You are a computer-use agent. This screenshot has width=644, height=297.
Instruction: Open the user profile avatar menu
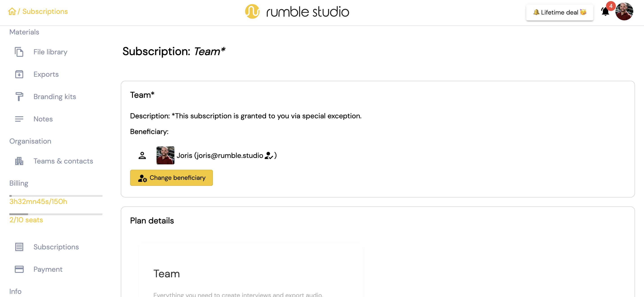[x=624, y=11]
